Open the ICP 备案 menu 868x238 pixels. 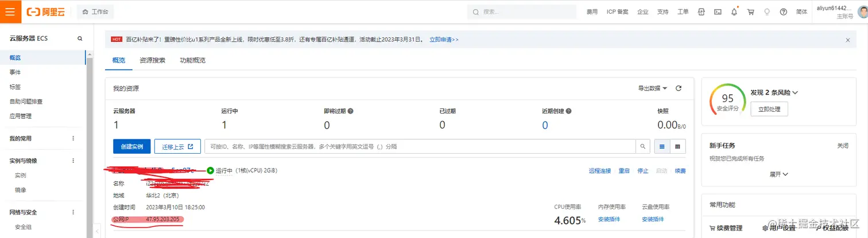tap(617, 11)
